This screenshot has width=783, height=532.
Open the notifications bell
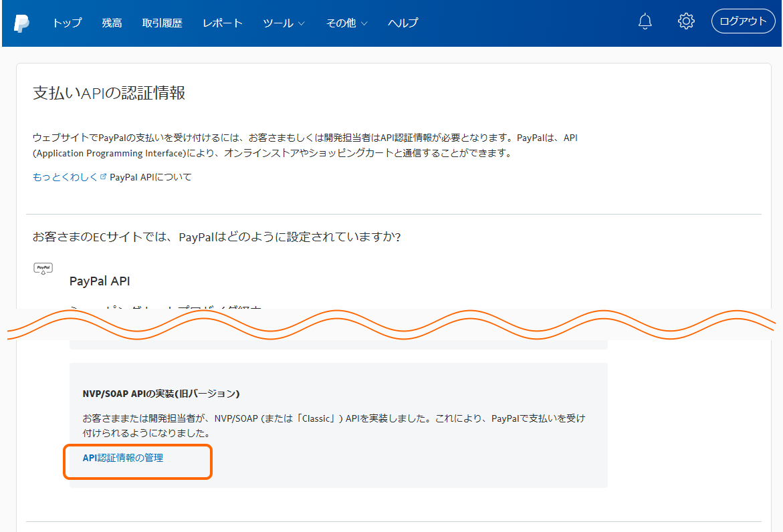point(645,22)
